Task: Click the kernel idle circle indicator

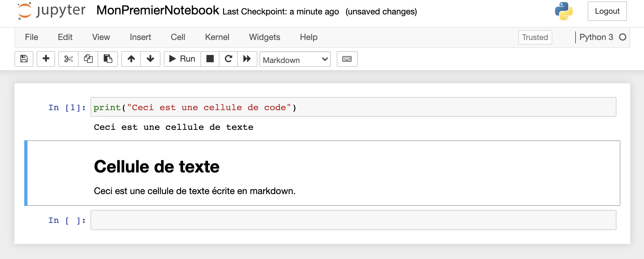Action: 623,37
